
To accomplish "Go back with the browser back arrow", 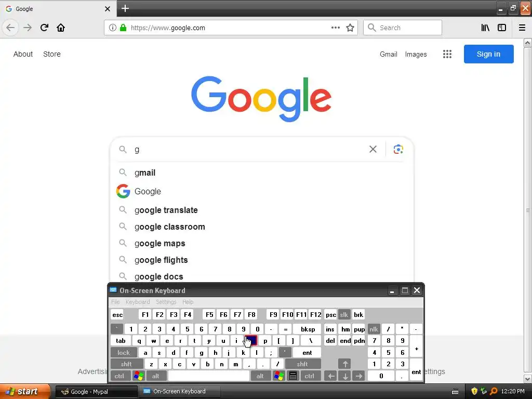I will [x=10, y=28].
